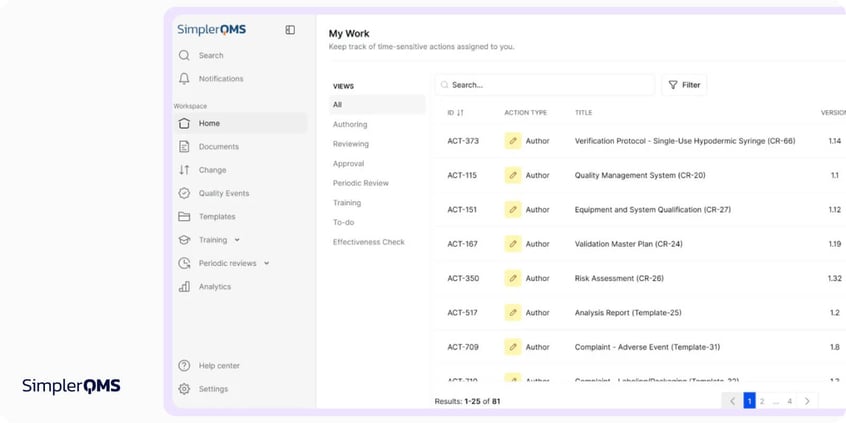Image resolution: width=846 pixels, height=423 pixels.
Task: Click SimplerQMS logo in sidebar header
Action: click(212, 30)
